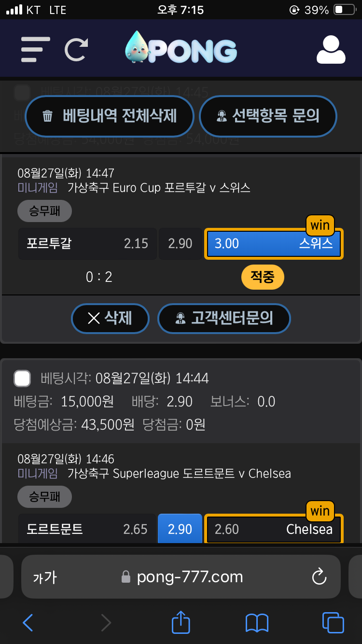Open Safari bookmarks icon
This screenshot has height=644, width=362.
click(257, 623)
